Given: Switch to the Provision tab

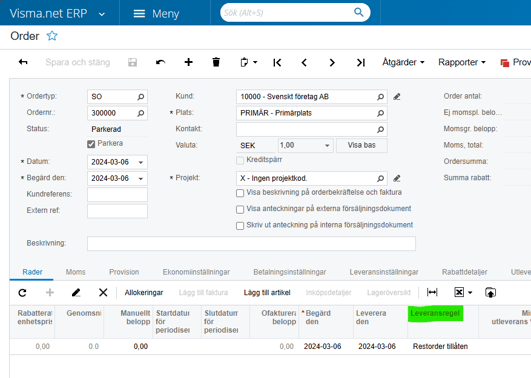Looking at the screenshot, I should click(124, 272).
